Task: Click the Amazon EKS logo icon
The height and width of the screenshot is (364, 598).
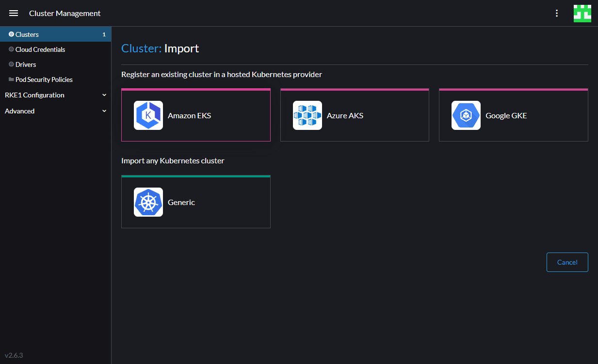Action: (x=148, y=115)
